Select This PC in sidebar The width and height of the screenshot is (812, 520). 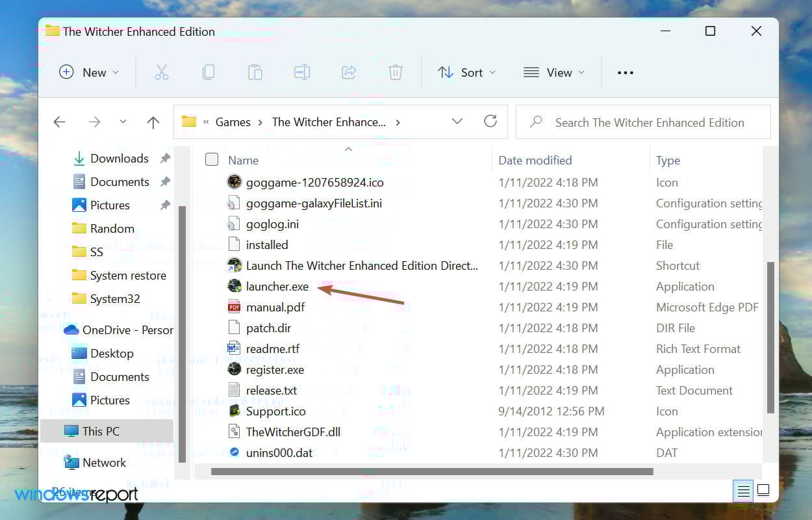[x=107, y=431]
